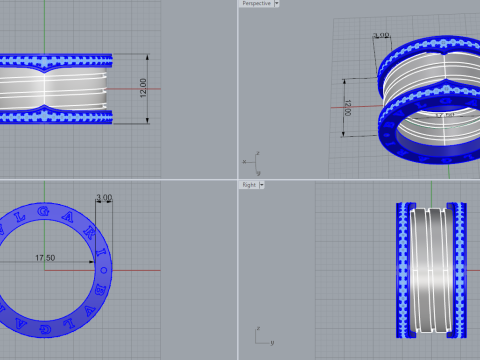Open the Perspective viewport dropdown arrow
The height and width of the screenshot is (360, 480).
pyautogui.click(x=277, y=3)
